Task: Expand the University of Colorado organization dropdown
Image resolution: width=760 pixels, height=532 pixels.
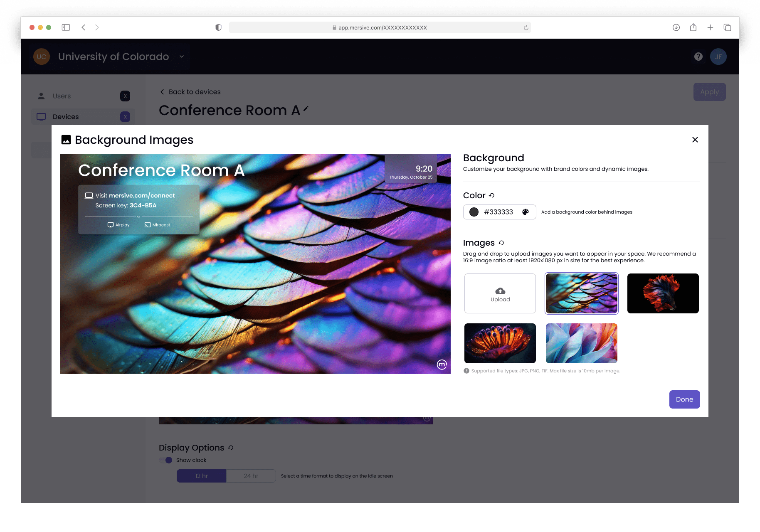Action: pyautogui.click(x=181, y=57)
